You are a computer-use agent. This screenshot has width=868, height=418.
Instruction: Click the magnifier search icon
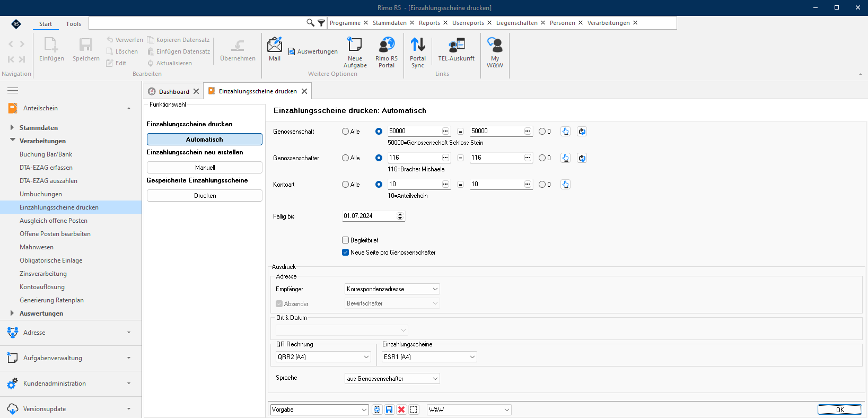click(310, 23)
